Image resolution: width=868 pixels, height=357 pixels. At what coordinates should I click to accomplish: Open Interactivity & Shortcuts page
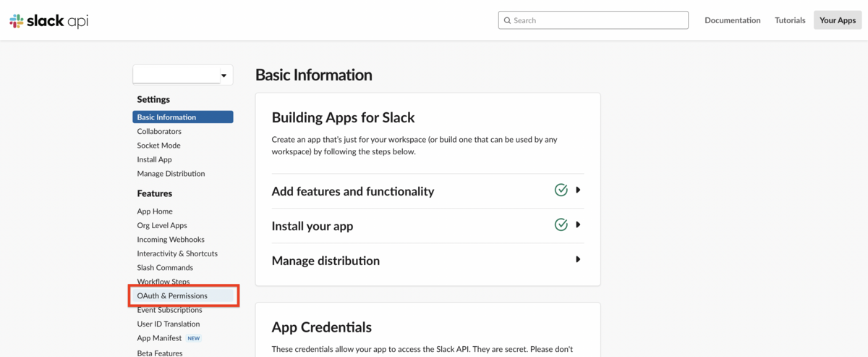tap(177, 253)
